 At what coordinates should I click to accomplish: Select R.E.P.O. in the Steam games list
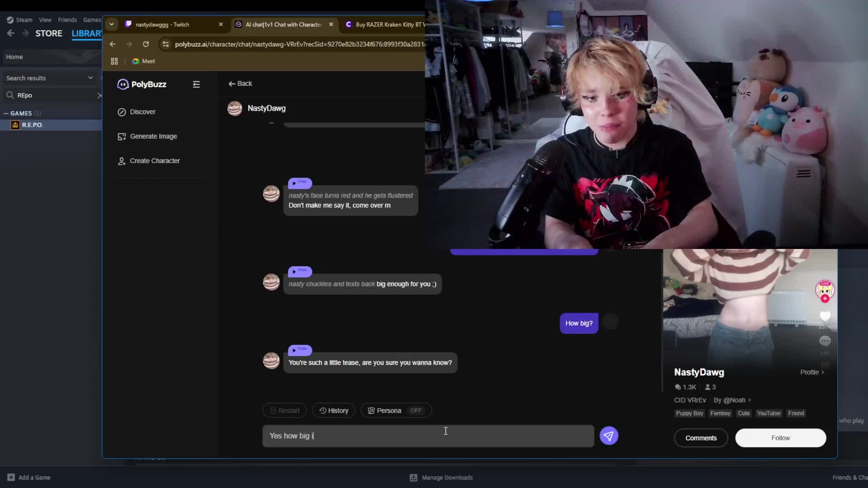(51, 125)
